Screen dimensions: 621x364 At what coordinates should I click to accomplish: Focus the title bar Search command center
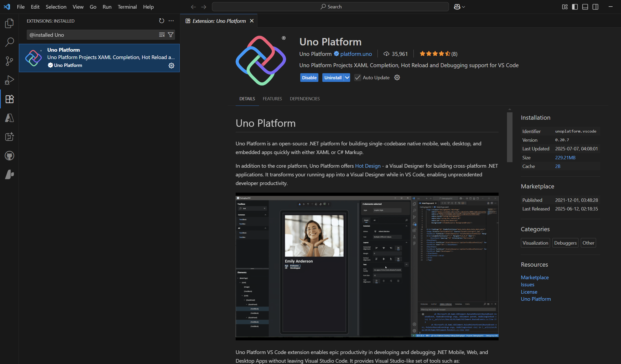pos(330,7)
